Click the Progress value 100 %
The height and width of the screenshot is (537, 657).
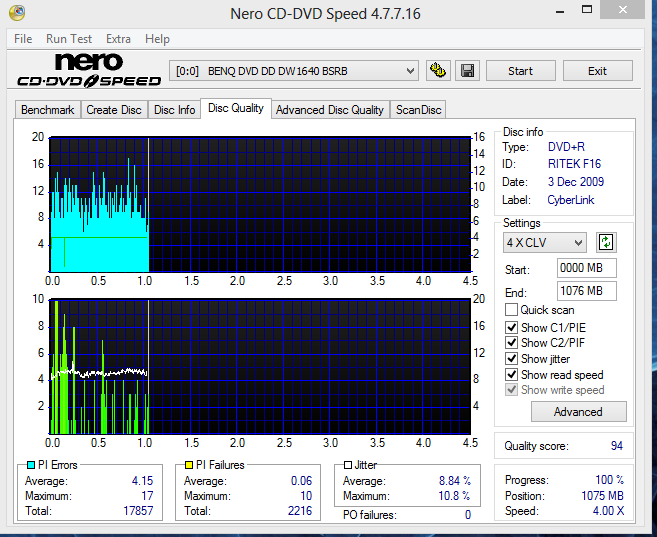tap(609, 480)
